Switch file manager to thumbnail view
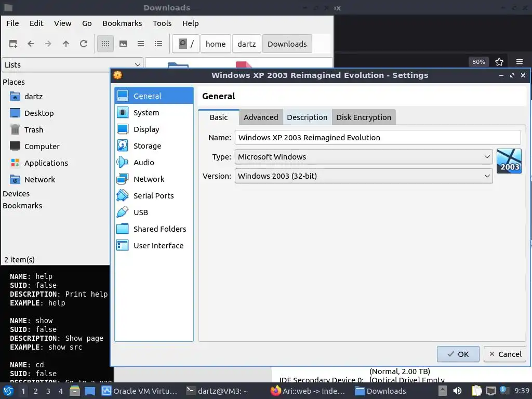The height and width of the screenshot is (399, 532). coord(123,44)
